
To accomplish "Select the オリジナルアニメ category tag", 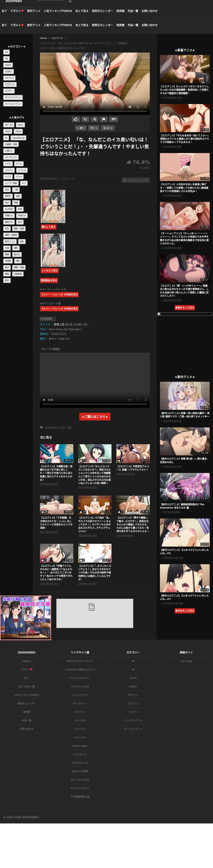I will pos(13,97).
